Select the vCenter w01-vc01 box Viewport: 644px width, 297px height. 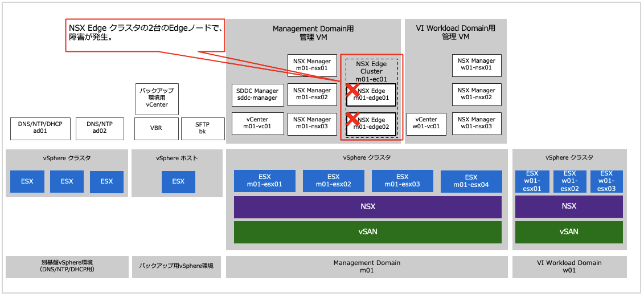(x=426, y=123)
